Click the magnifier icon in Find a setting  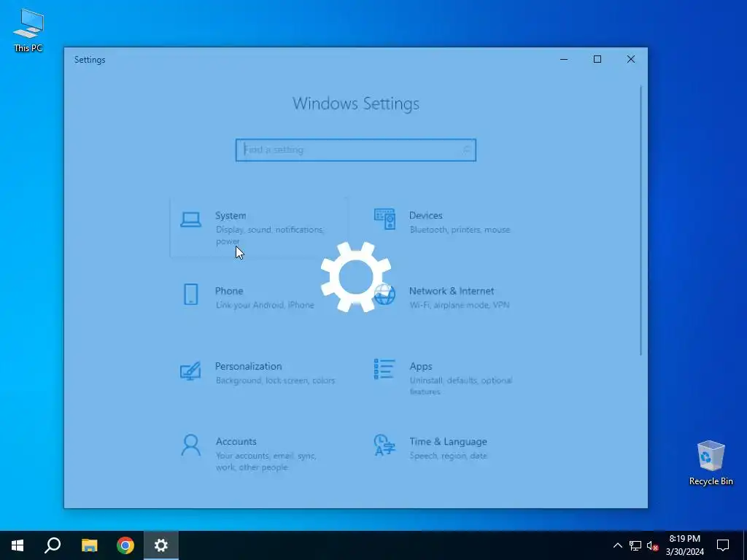[x=466, y=150]
